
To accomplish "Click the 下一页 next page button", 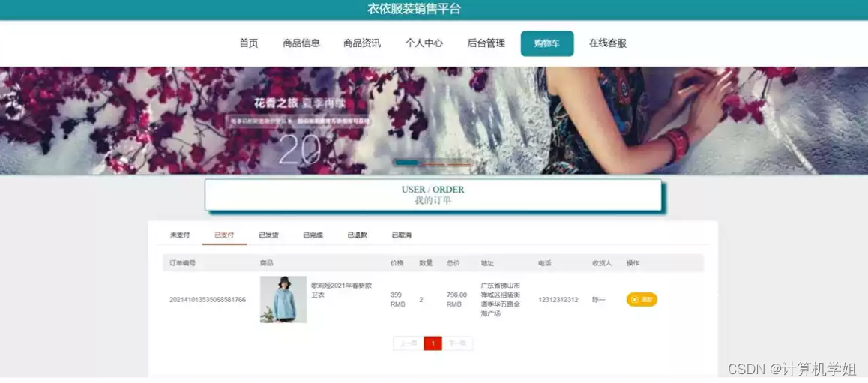I will 457,343.
